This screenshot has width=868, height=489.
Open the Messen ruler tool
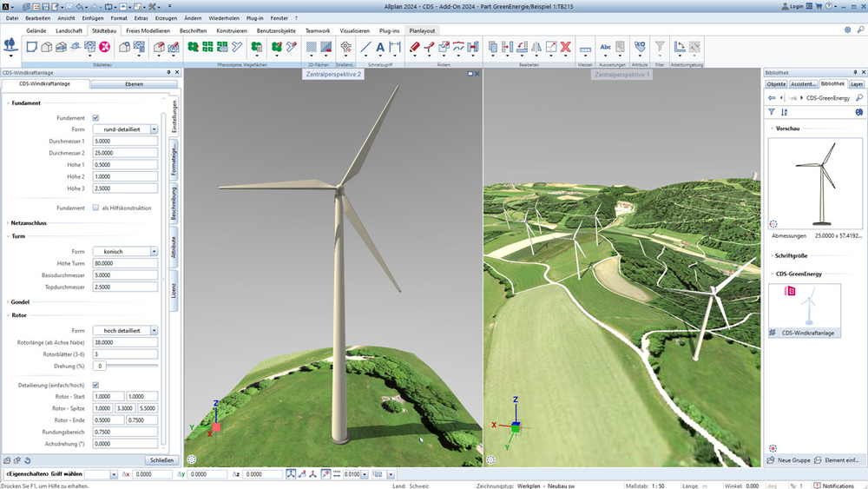coord(585,49)
